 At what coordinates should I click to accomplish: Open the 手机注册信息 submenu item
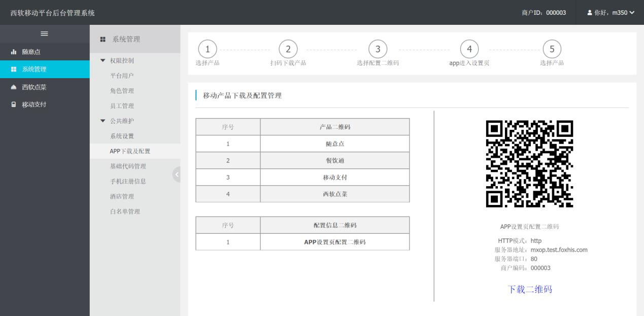[x=128, y=181]
